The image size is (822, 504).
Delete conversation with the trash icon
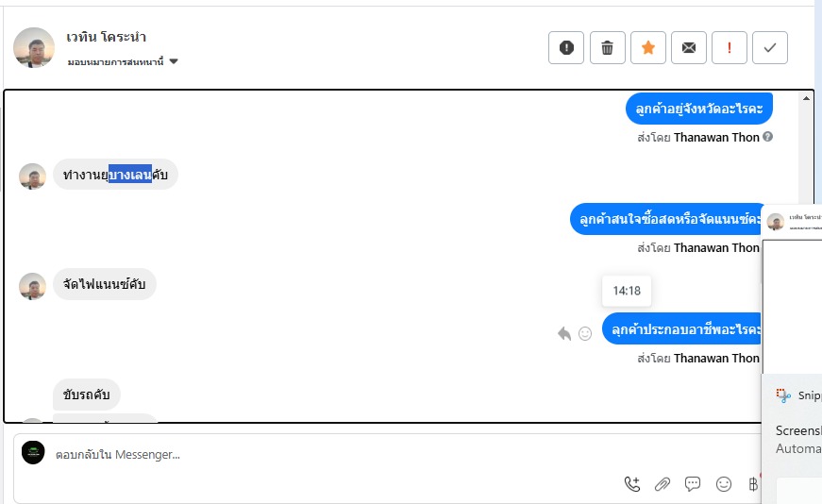(x=608, y=48)
